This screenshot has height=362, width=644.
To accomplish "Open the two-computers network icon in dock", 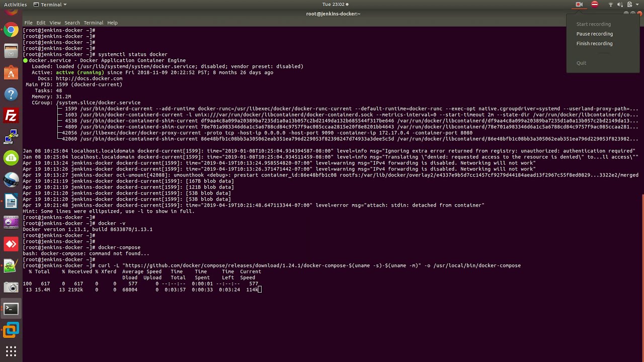I will coord(11,137).
